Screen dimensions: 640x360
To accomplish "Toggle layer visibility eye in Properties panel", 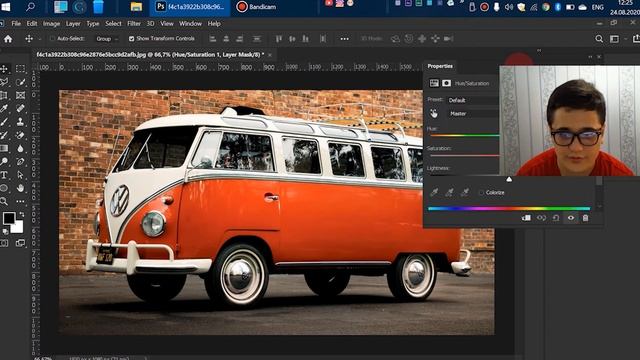I will click(x=571, y=218).
